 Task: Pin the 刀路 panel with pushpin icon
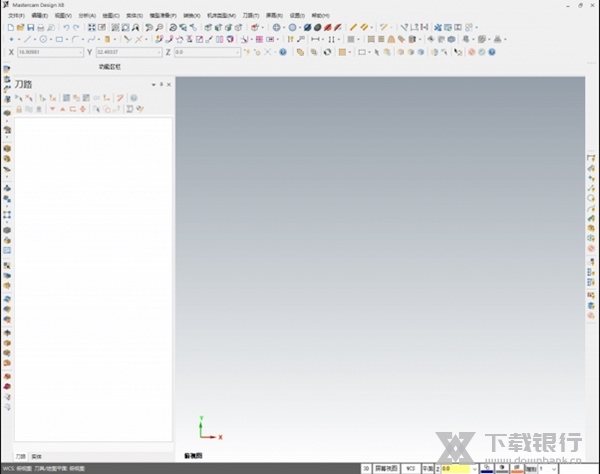click(x=161, y=85)
